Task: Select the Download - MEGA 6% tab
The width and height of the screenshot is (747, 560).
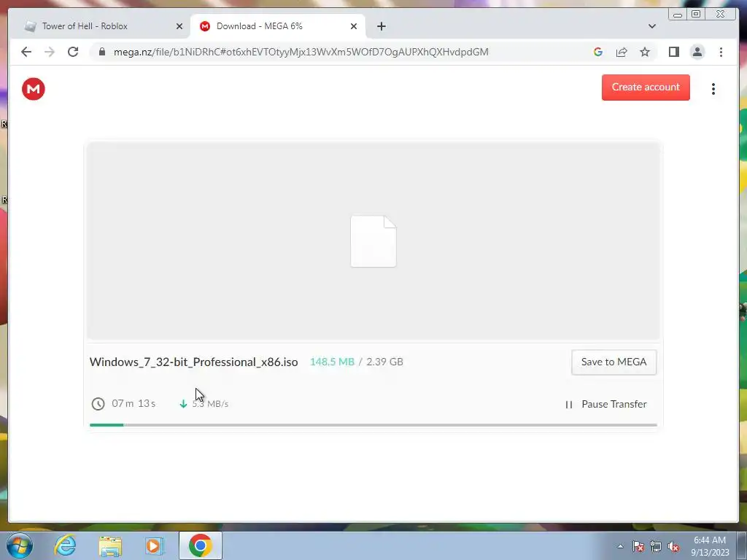Action: click(278, 26)
